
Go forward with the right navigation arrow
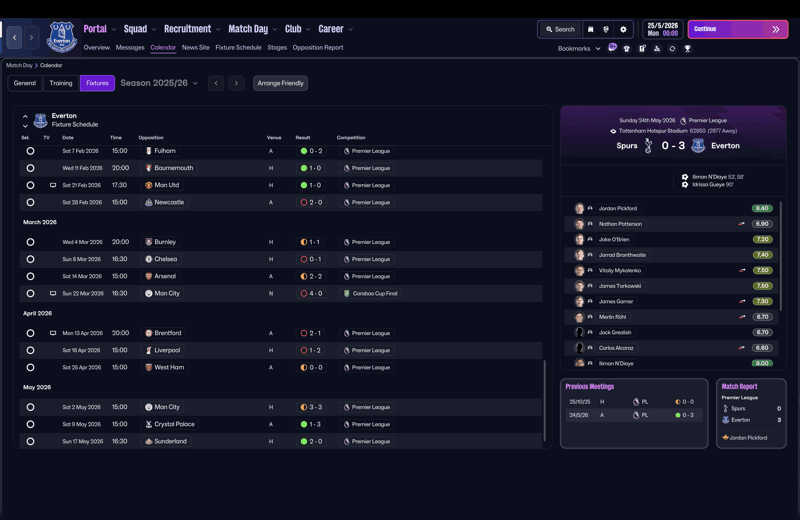pos(32,37)
